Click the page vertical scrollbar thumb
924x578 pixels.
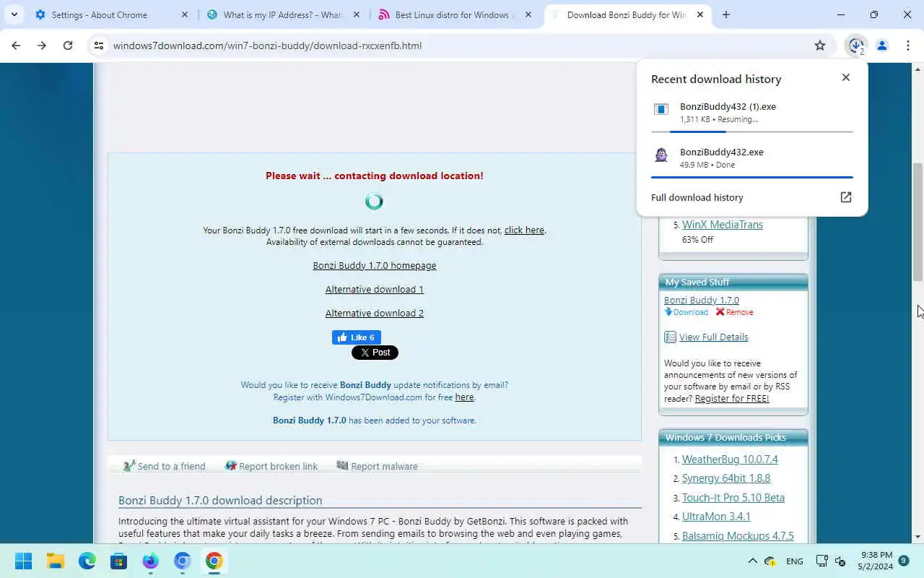point(918,222)
